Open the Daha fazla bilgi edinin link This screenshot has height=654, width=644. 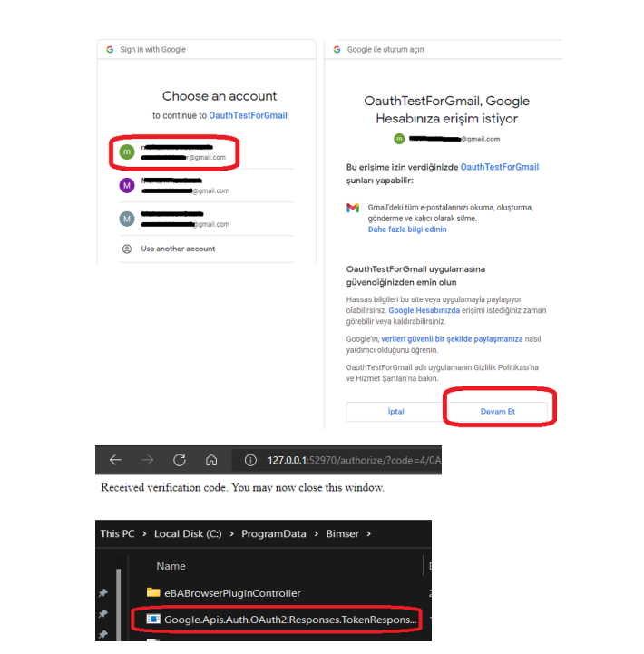(407, 229)
